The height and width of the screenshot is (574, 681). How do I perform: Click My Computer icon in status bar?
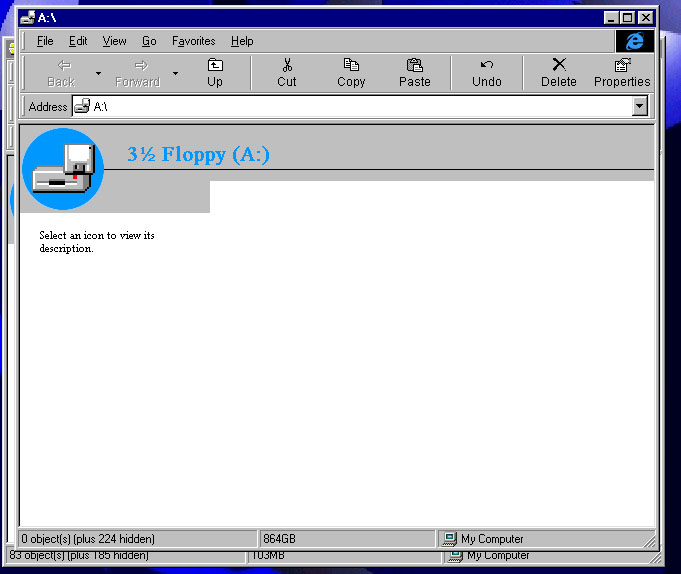[450, 539]
